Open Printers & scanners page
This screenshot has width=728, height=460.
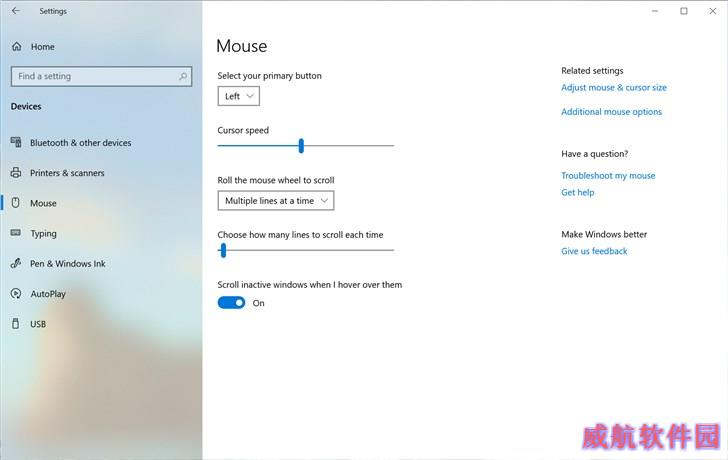pos(67,173)
